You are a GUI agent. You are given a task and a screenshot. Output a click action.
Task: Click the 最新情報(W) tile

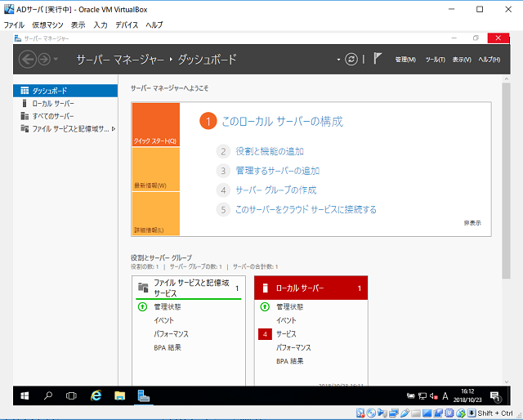pyautogui.click(x=156, y=169)
